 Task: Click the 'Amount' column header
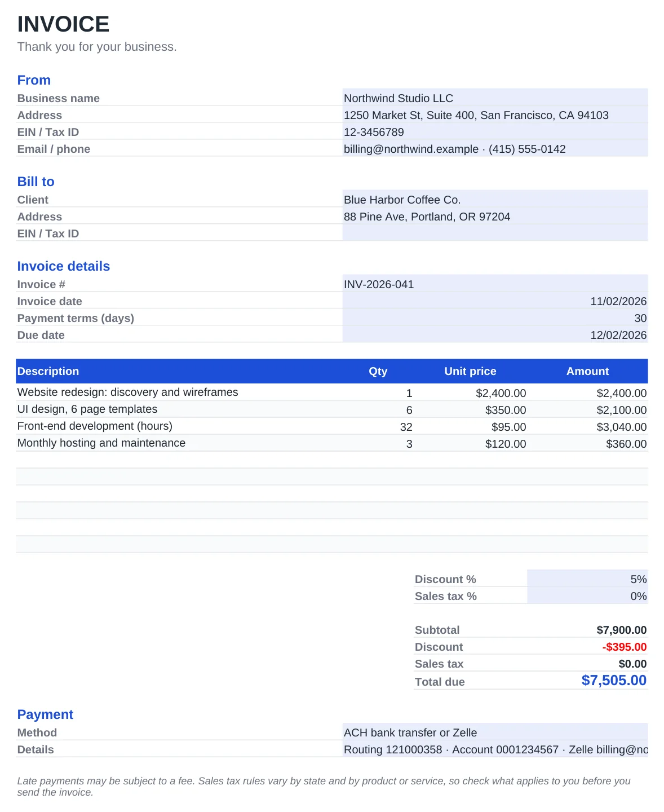click(x=587, y=371)
